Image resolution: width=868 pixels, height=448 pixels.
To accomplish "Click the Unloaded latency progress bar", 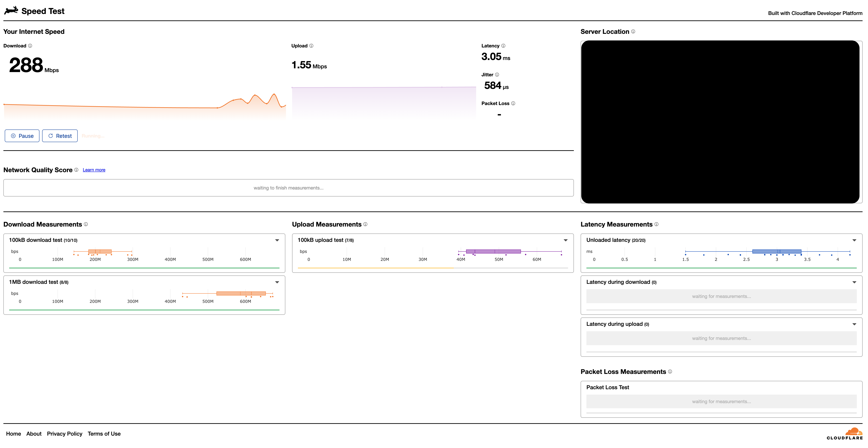I will 721,268.
